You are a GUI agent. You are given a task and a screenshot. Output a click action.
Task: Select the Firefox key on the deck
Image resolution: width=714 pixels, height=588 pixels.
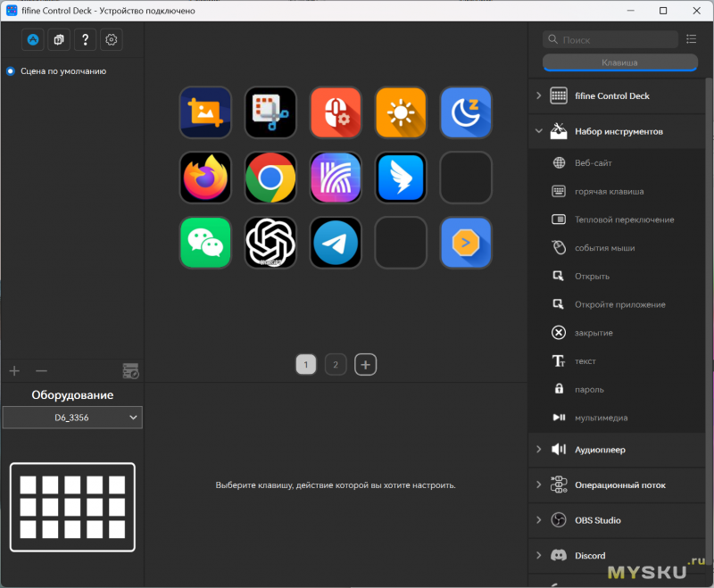click(205, 178)
